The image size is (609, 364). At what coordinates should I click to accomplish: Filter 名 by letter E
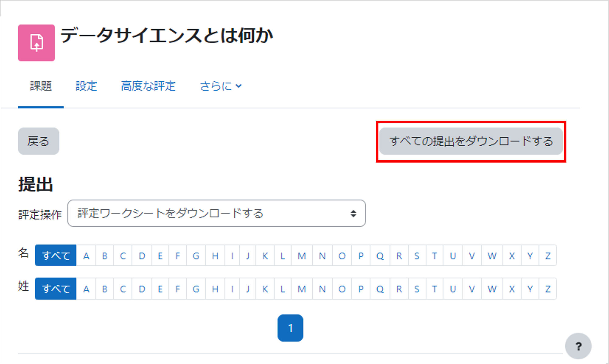[x=160, y=255]
